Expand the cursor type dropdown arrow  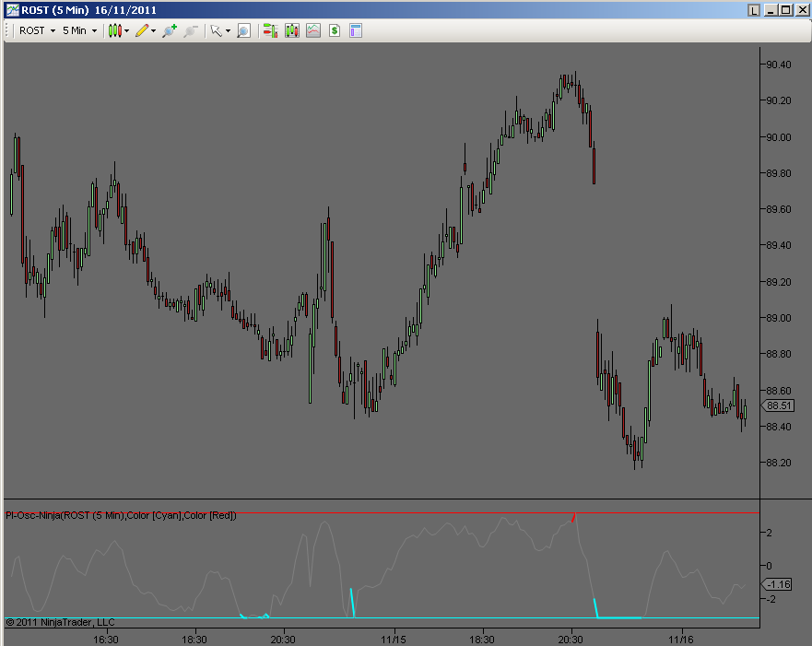tap(228, 31)
